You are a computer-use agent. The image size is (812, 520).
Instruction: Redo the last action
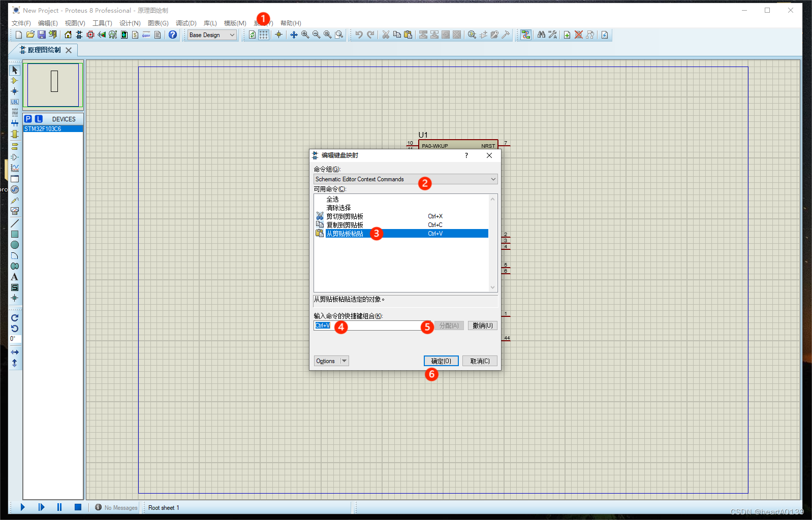370,35
